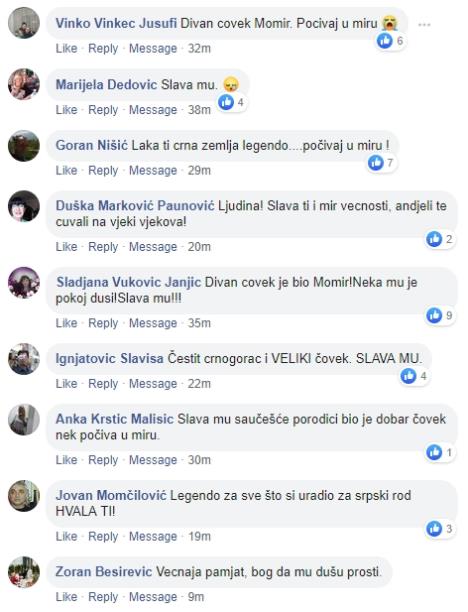Open the 2 likes badge on Duška Marković Paunović's comment
The height and width of the screenshot is (612, 468).
(x=440, y=239)
